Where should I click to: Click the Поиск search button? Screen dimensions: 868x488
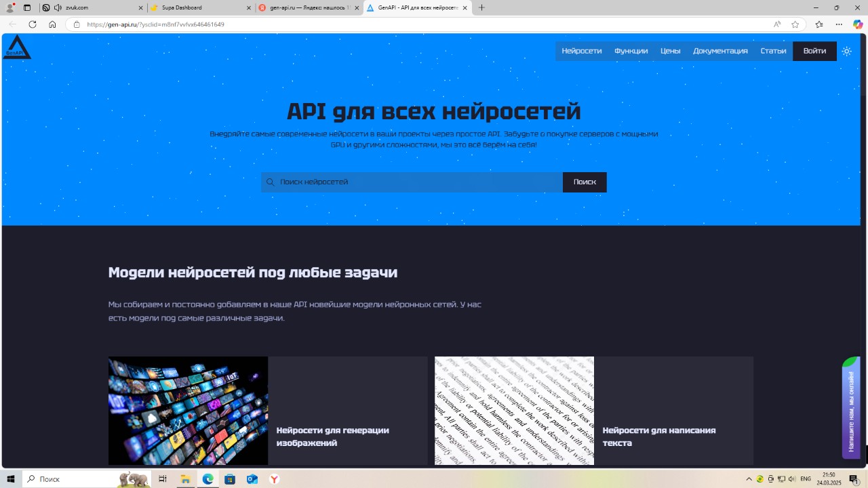[585, 182]
